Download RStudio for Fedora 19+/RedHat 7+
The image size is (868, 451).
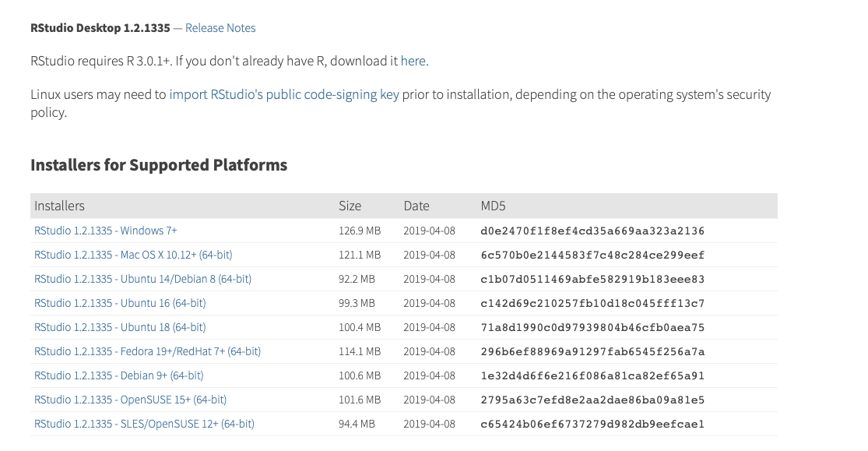pos(147,351)
